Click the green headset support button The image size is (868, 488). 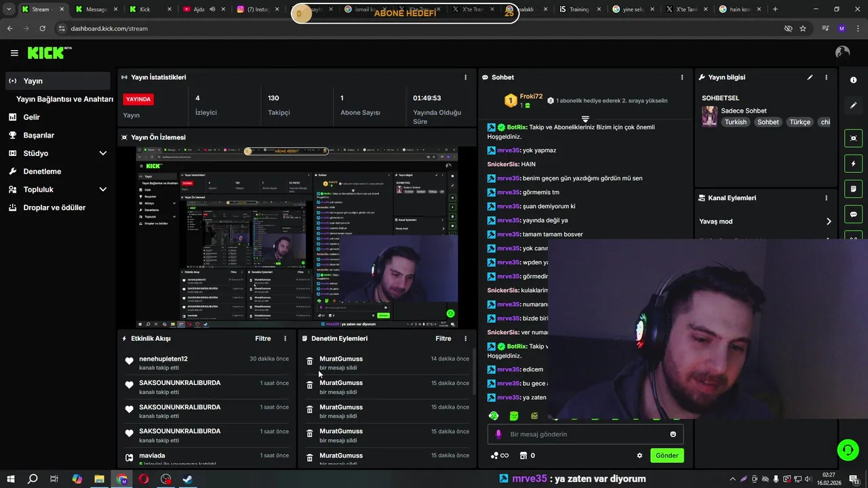point(846,449)
